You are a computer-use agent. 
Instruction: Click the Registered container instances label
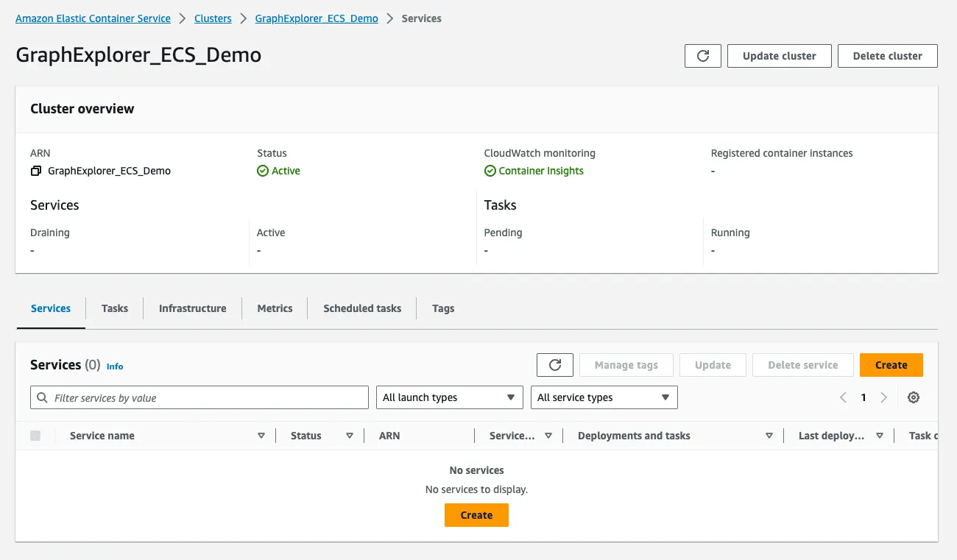click(782, 153)
